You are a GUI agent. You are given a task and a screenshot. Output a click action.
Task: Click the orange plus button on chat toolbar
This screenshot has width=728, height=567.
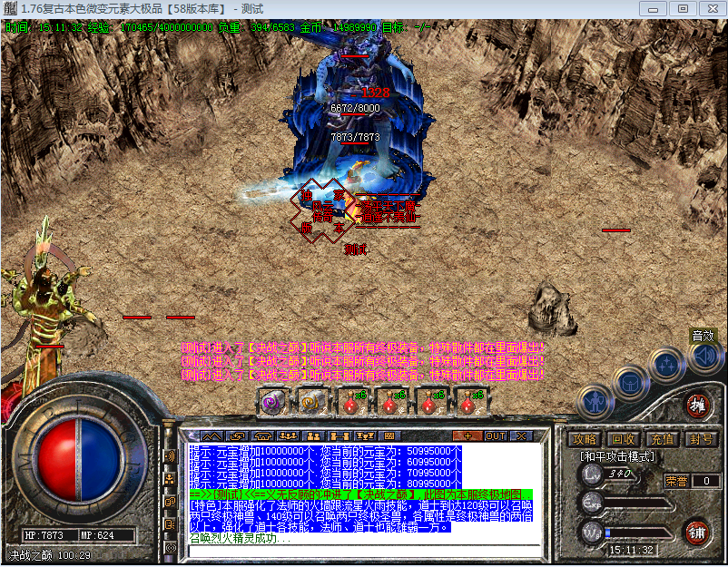[467, 436]
